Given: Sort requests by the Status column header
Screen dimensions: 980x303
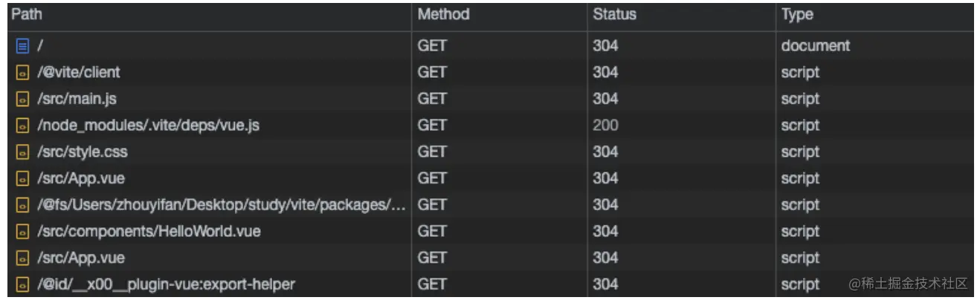Looking at the screenshot, I should pos(614,14).
